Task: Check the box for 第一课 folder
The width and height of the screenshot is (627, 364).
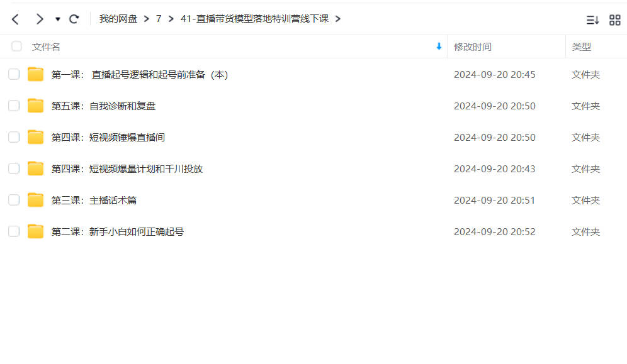Action: (14, 74)
